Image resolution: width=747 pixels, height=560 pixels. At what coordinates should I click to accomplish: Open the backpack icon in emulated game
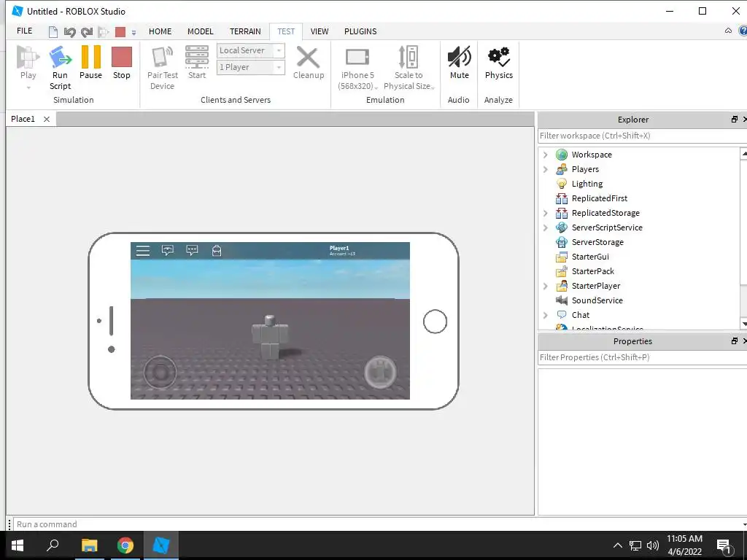pos(217,251)
